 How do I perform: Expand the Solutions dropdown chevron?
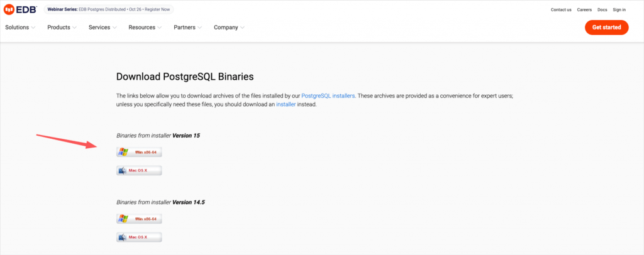[33, 28]
